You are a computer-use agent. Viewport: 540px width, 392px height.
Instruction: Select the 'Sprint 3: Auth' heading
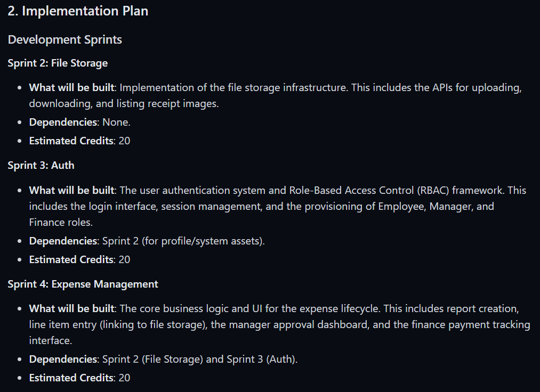pyautogui.click(x=41, y=165)
